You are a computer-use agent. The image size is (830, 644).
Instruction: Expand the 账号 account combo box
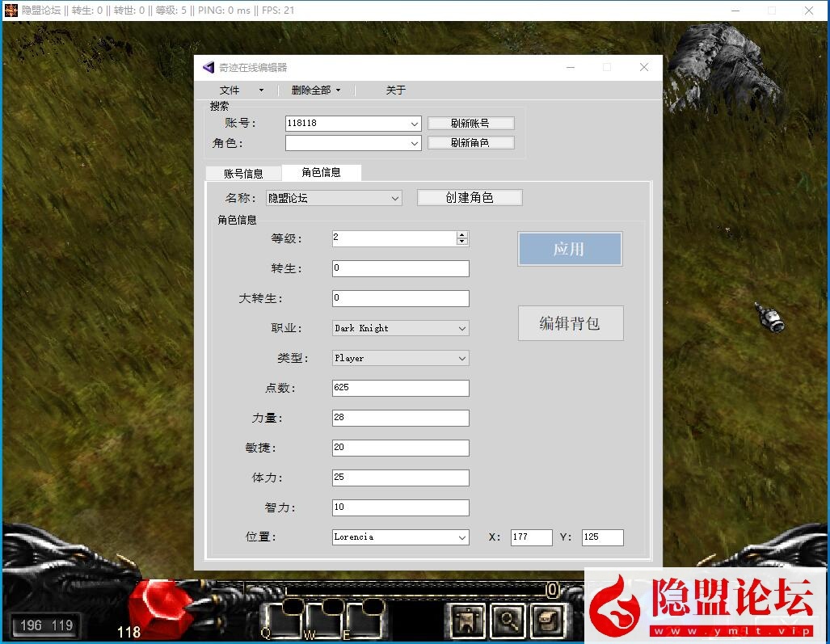(x=415, y=123)
